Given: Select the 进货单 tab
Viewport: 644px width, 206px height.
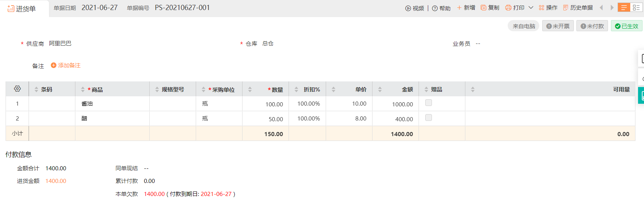Looking at the screenshot, I should click(x=22, y=9).
